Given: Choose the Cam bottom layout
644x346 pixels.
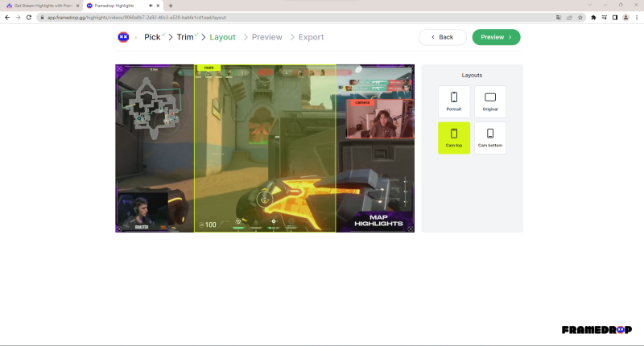Looking at the screenshot, I should (490, 138).
